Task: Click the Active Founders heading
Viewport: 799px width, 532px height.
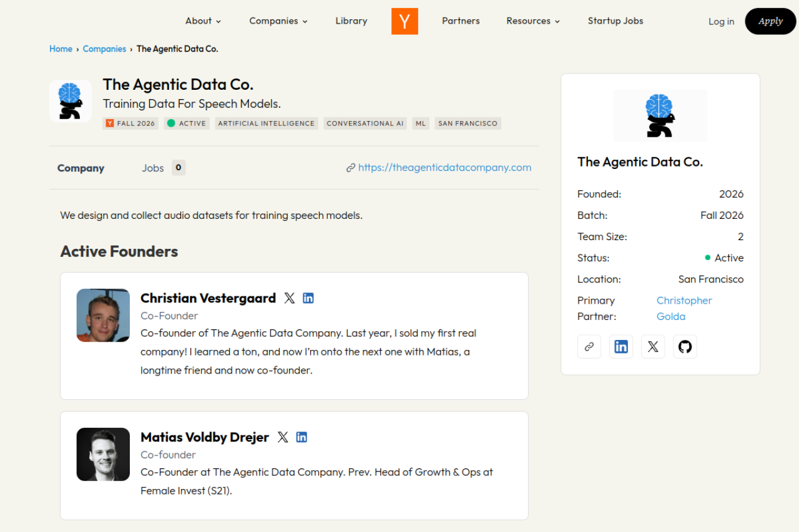Action: (119, 251)
